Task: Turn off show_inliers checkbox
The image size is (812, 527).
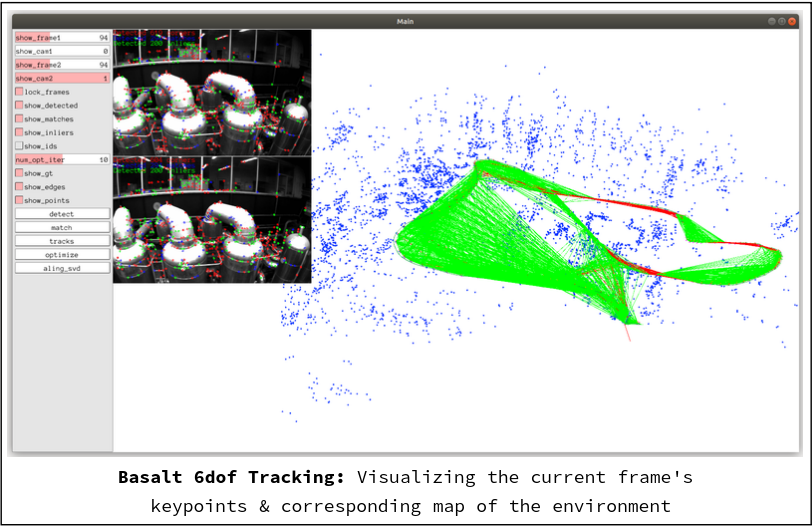Action: click(x=20, y=132)
